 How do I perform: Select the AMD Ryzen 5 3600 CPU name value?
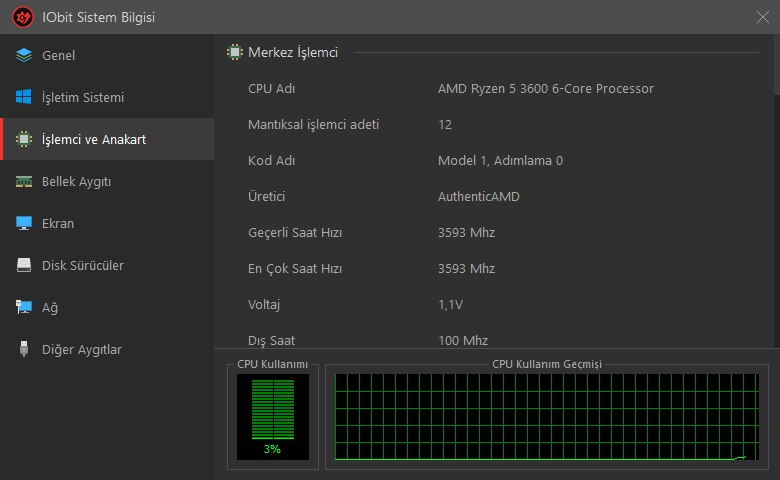546,89
